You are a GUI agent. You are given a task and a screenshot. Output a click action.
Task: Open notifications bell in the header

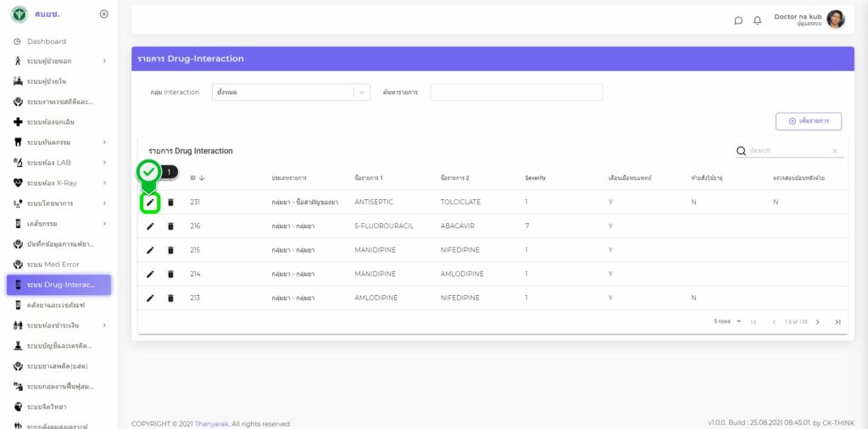[x=758, y=20]
